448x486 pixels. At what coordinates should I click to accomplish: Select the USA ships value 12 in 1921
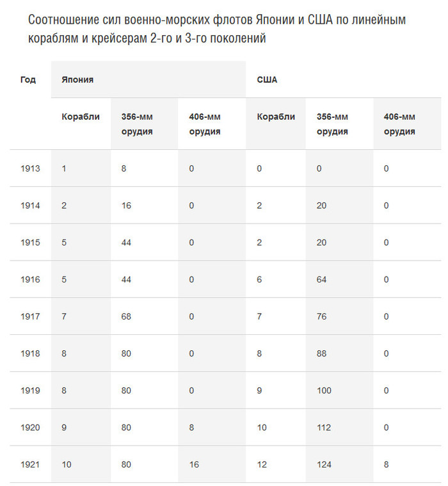click(262, 464)
